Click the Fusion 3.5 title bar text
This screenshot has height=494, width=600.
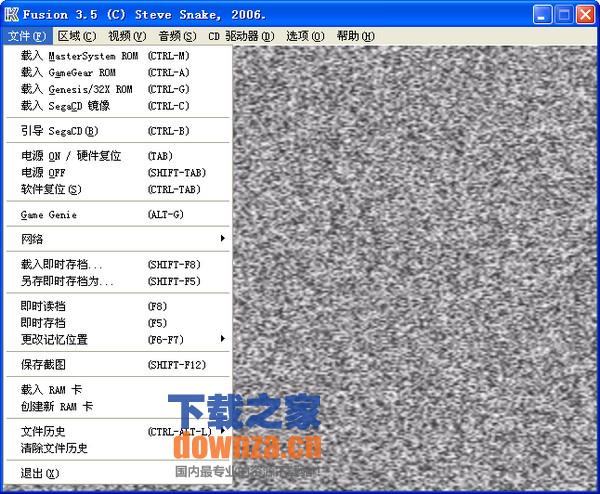click(144, 15)
